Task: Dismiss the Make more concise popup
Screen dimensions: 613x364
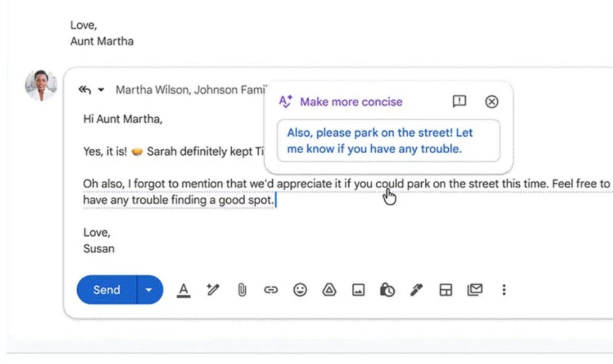Action: click(492, 102)
